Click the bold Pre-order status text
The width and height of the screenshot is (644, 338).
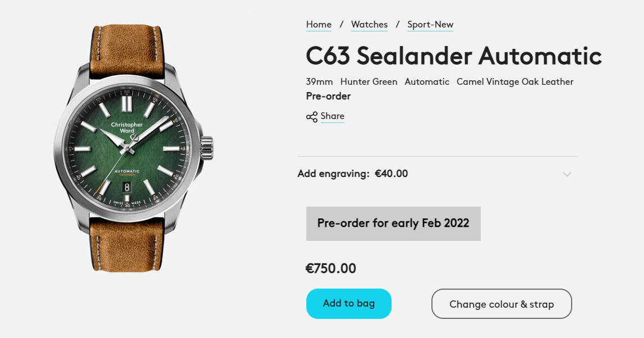point(328,96)
